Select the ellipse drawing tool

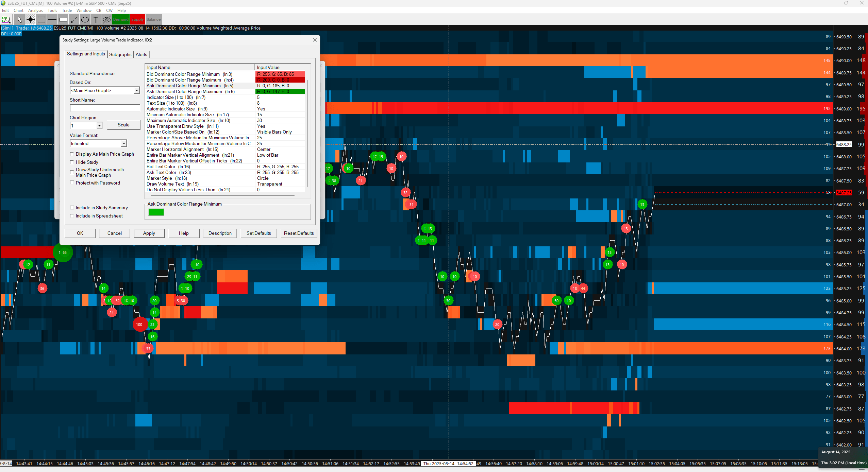tap(85, 19)
